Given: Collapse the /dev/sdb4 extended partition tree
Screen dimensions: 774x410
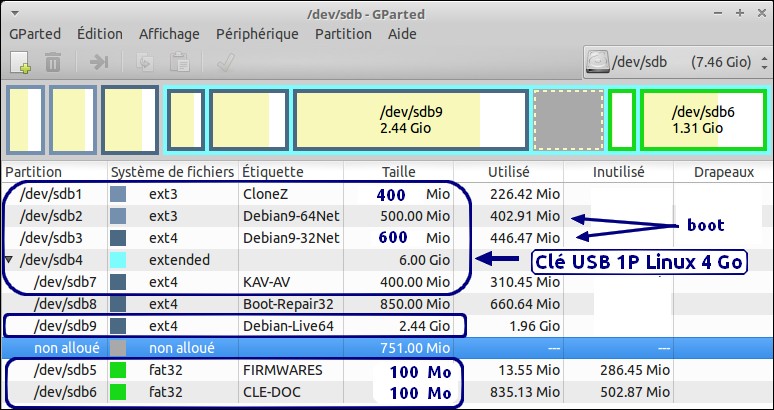Looking at the screenshot, I should [10, 260].
